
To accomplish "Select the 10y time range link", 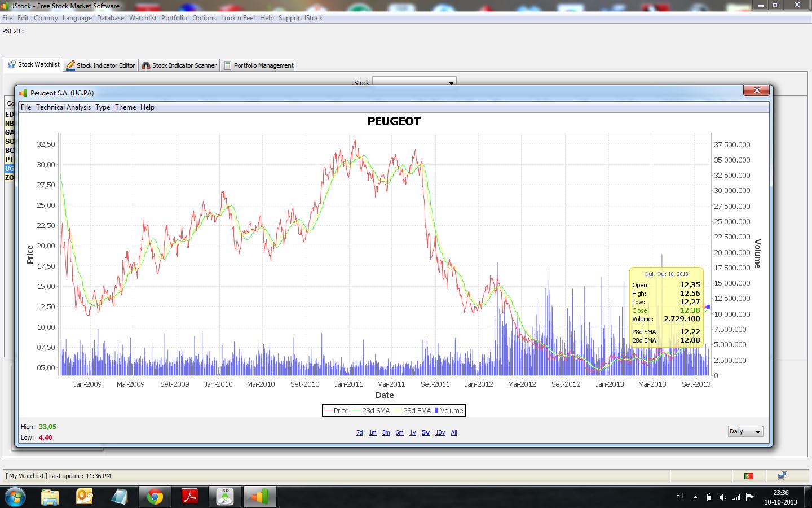I will click(440, 433).
